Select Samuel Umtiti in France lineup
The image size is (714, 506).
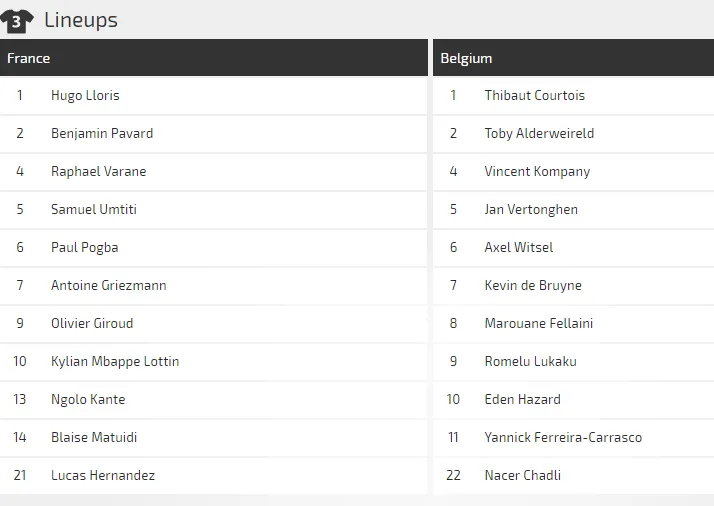click(94, 210)
